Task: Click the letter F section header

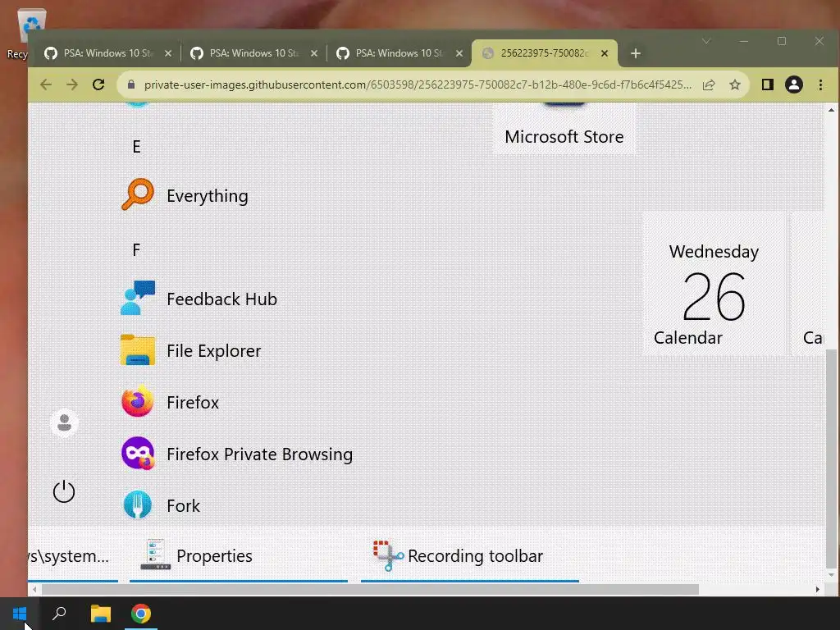Action: point(137,249)
